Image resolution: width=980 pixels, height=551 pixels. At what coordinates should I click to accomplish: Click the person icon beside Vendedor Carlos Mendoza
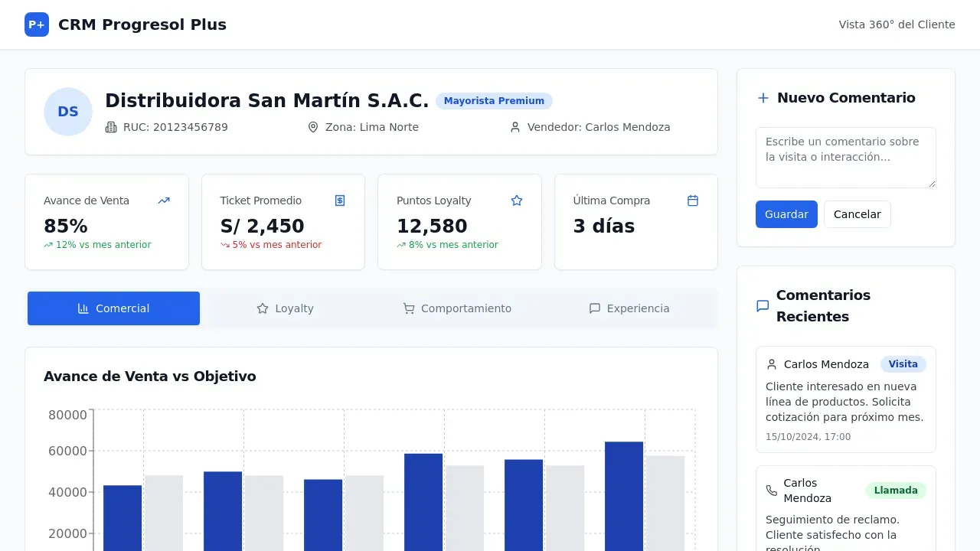(x=514, y=127)
